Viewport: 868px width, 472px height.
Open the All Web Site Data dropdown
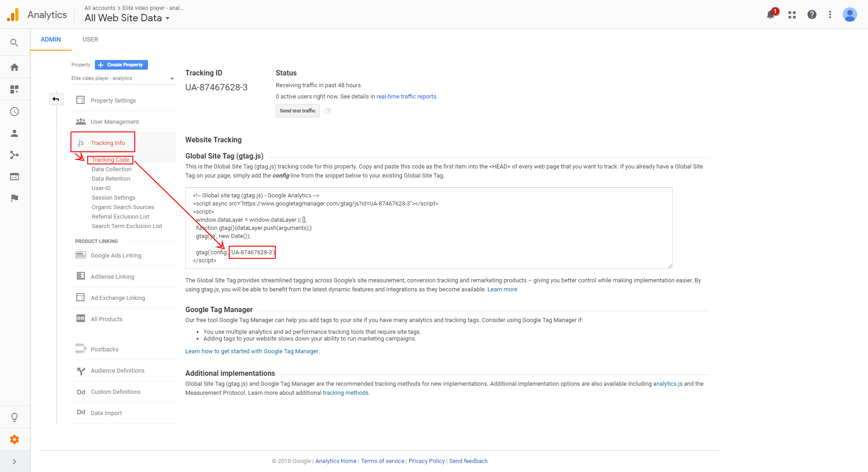(127, 18)
